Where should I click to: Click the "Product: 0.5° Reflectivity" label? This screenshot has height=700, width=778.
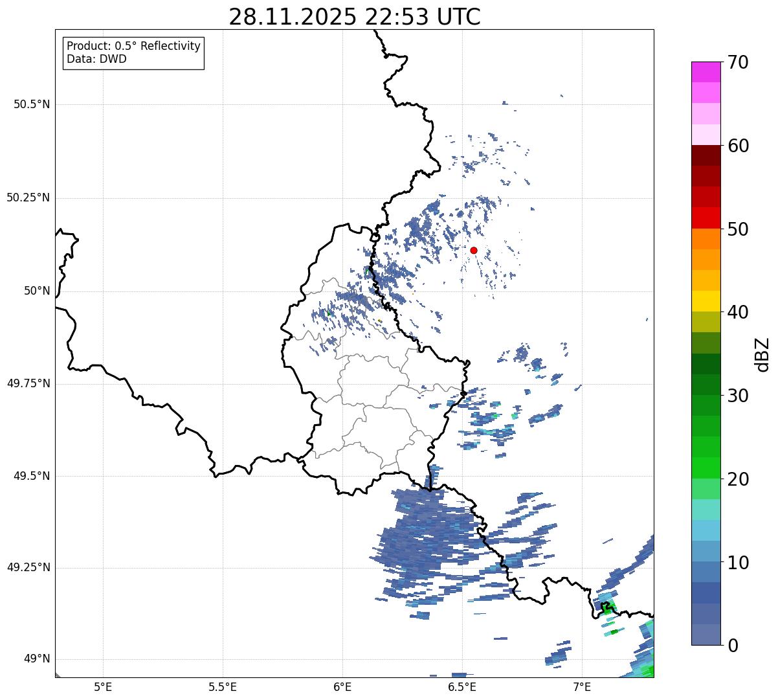click(x=134, y=47)
